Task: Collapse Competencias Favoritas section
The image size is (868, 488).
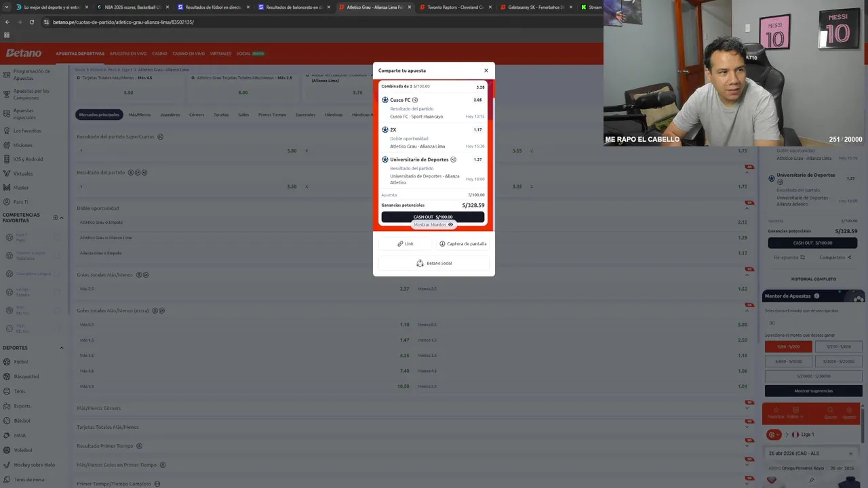Action: pos(62,218)
